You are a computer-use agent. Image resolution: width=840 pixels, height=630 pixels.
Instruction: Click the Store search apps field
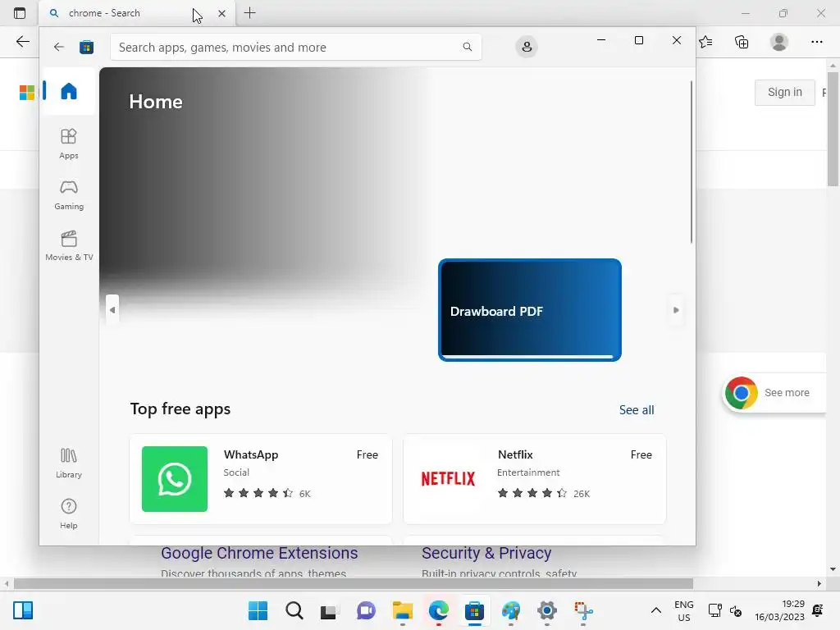click(x=295, y=47)
